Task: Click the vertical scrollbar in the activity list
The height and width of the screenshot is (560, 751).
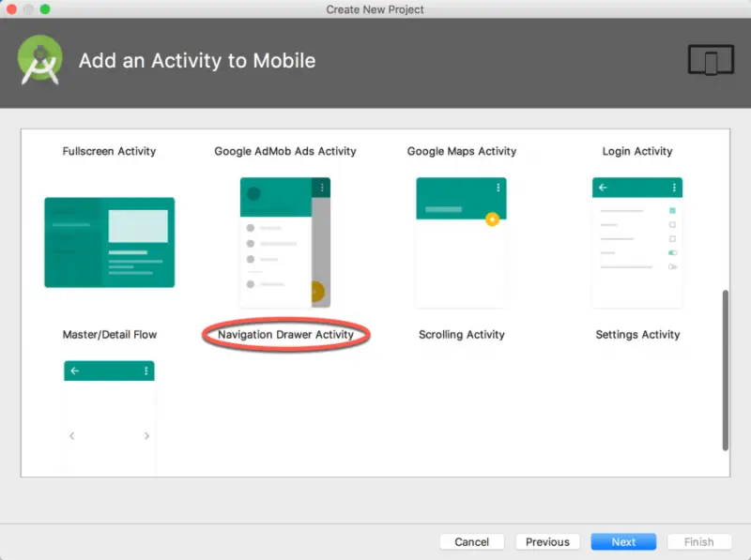Action: [x=724, y=370]
